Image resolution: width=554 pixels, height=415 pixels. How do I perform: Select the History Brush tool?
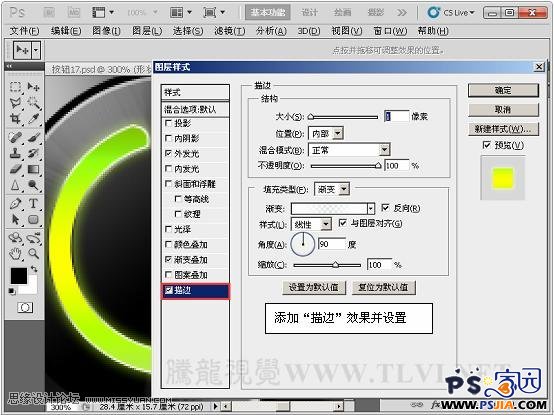point(34,153)
